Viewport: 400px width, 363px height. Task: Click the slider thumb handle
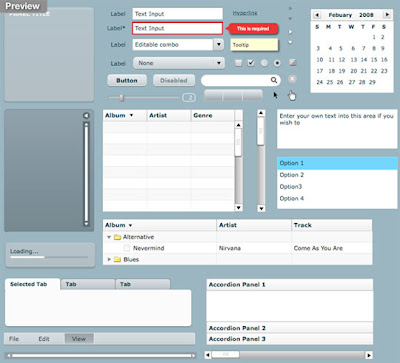(122, 98)
